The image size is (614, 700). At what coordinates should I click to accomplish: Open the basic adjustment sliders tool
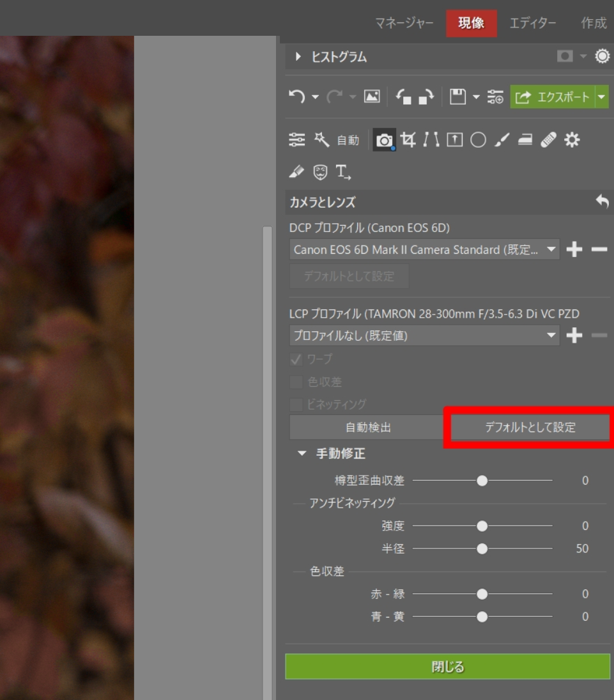296,140
